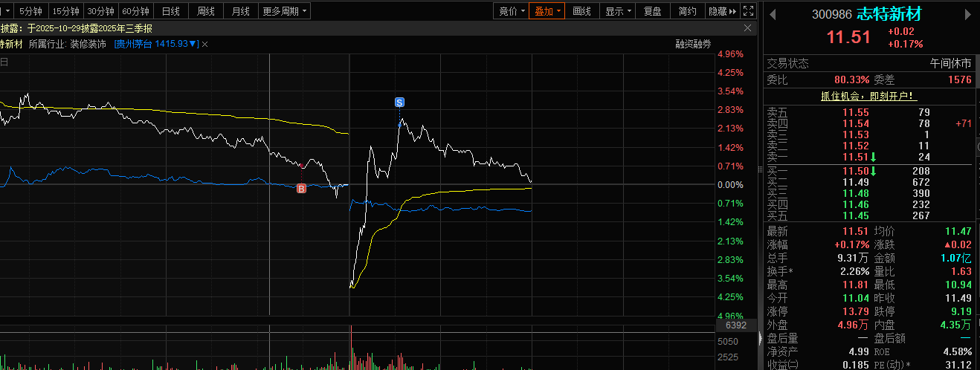Click 最低 value 10.94
980x370 pixels.
958,285
